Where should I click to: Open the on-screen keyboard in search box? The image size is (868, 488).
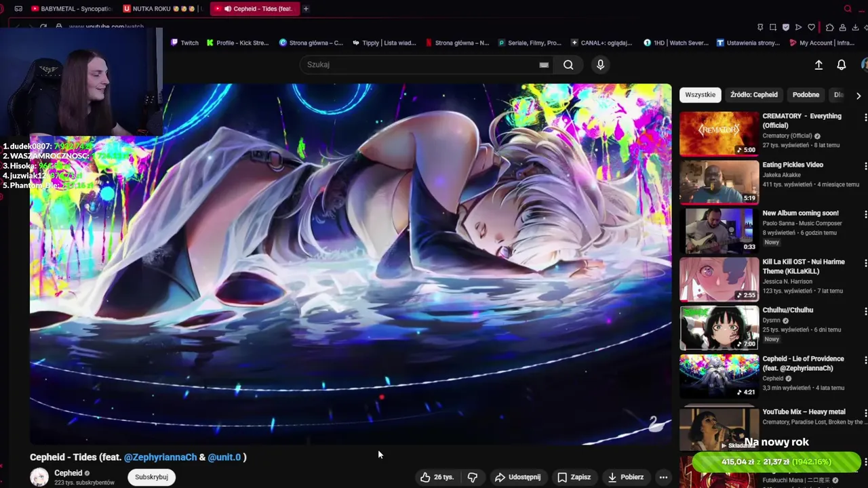pos(544,65)
